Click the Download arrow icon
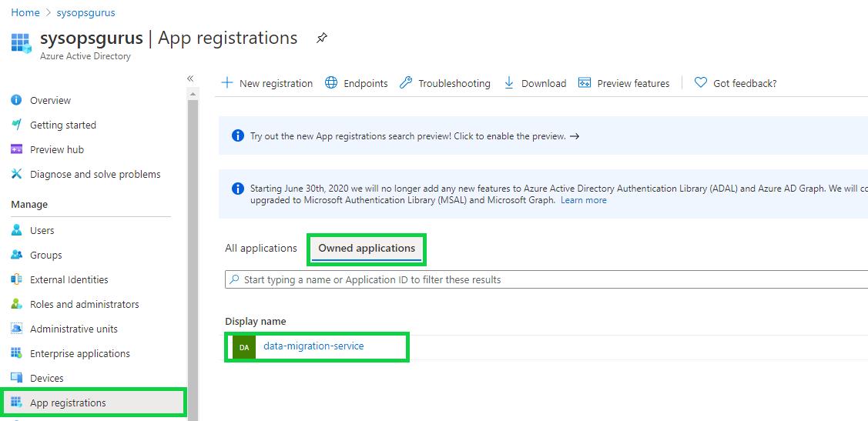868x421 pixels. pos(509,83)
